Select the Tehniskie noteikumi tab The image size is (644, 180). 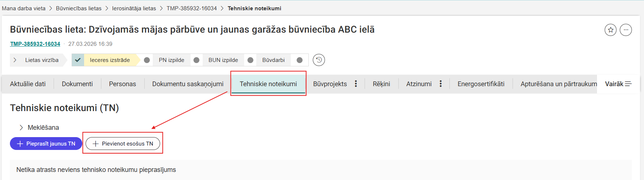tap(268, 84)
